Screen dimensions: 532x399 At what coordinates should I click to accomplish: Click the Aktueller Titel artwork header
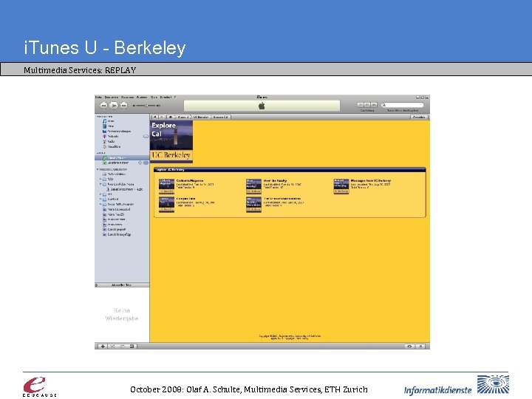coord(122,285)
